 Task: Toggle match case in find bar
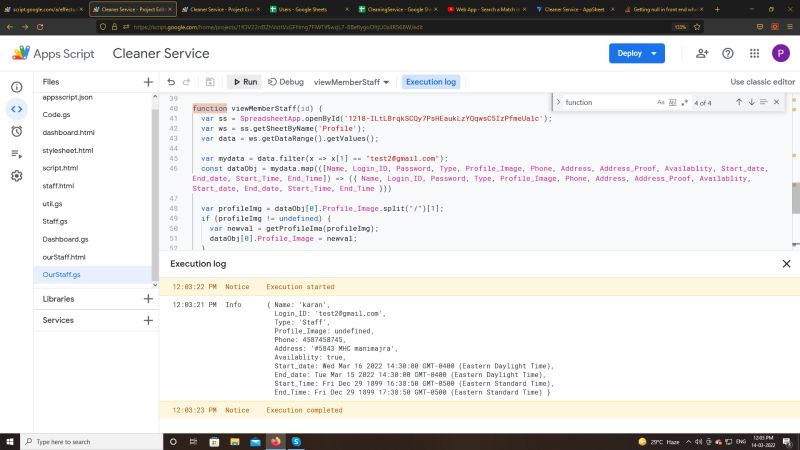pyautogui.click(x=661, y=103)
